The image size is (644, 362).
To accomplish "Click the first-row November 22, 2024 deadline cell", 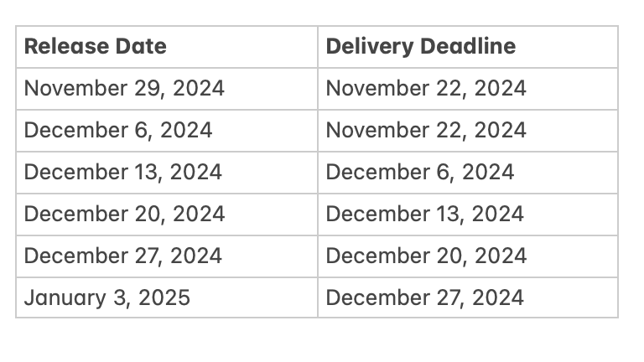I will 468,89.
